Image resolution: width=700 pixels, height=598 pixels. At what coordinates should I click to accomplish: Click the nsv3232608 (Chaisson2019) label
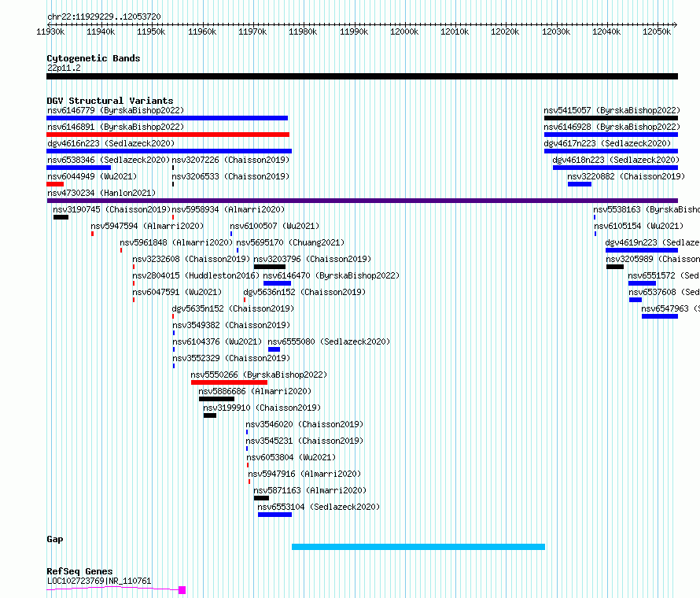[x=192, y=259]
